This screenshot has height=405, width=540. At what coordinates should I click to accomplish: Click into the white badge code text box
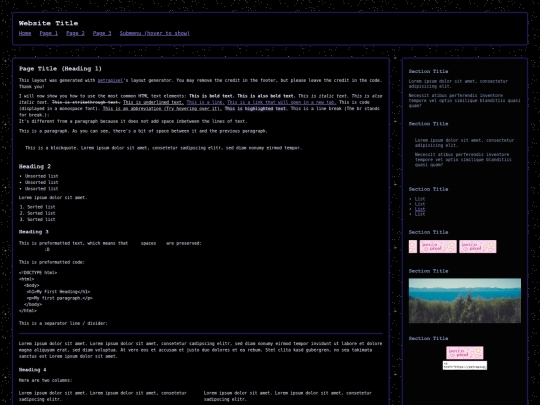(x=465, y=365)
